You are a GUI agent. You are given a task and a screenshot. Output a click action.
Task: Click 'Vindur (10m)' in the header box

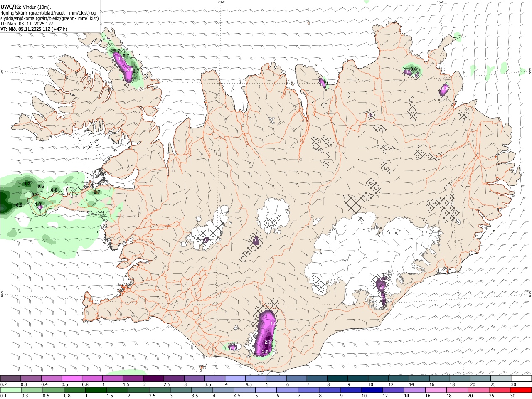point(37,7)
